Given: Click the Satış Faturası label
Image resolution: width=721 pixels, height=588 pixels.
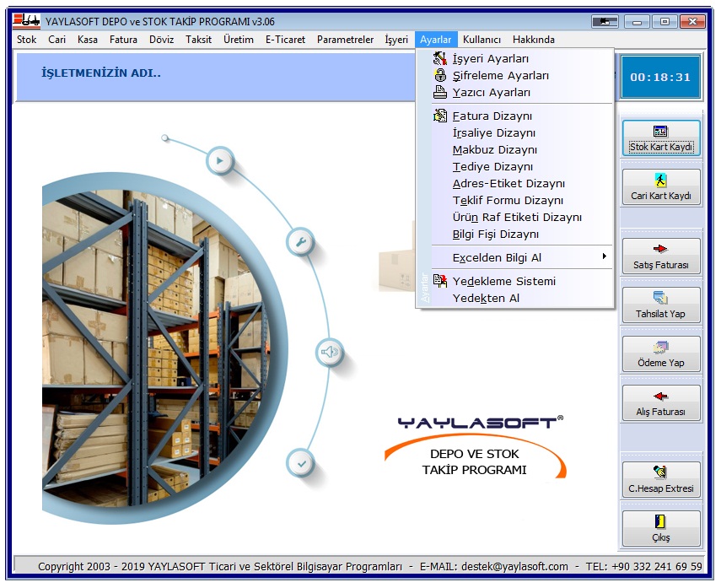Looking at the screenshot, I should 661,265.
